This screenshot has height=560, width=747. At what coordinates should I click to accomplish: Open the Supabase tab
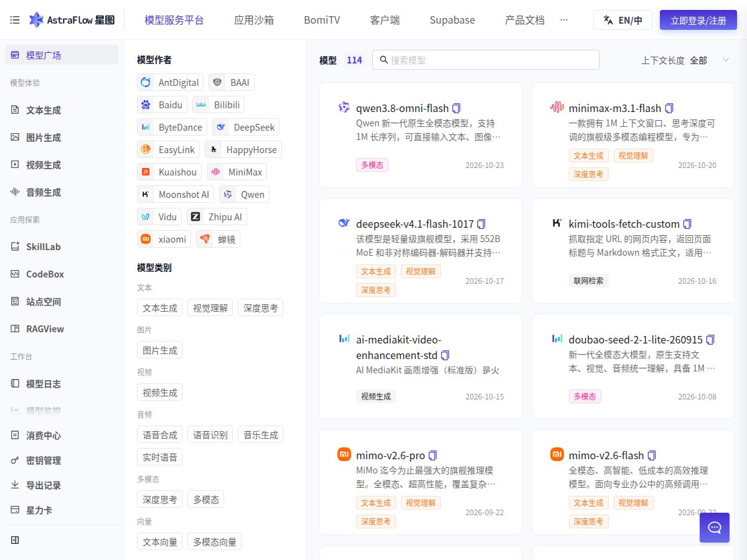pos(453,20)
